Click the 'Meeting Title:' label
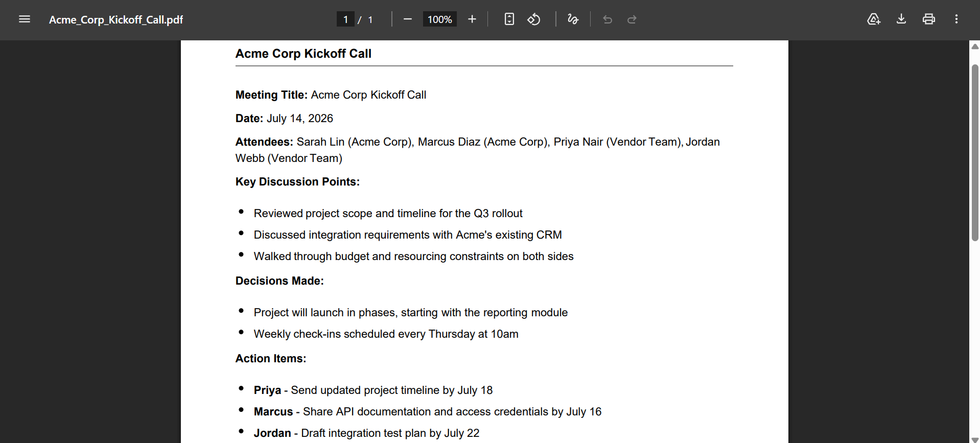This screenshot has height=443, width=980. point(271,95)
